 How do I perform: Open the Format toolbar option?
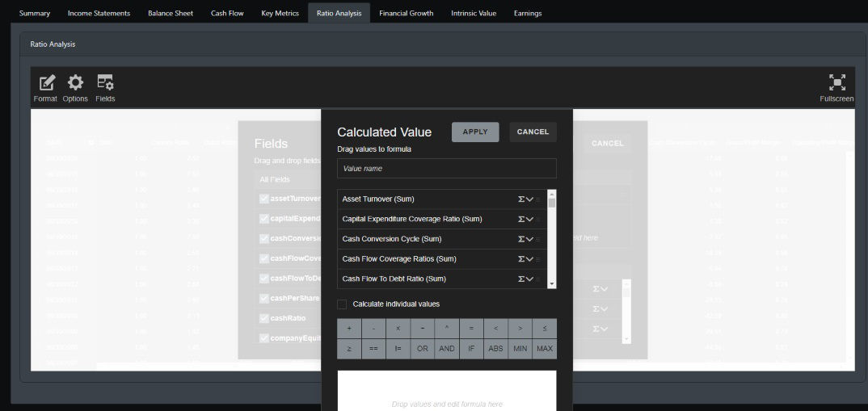click(45, 89)
